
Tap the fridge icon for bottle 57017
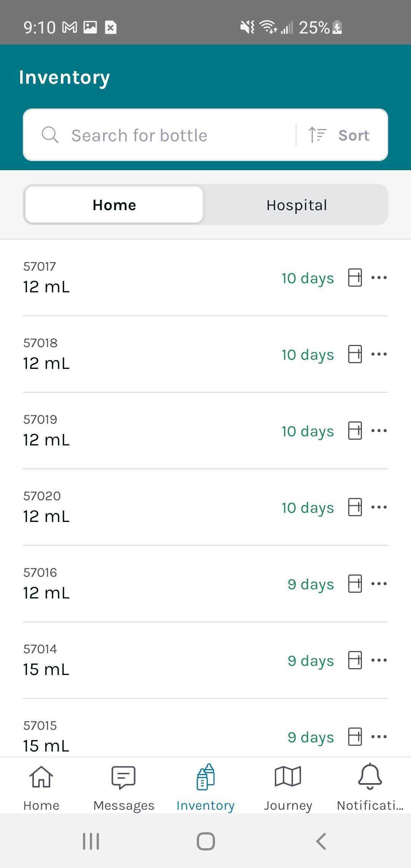click(355, 278)
